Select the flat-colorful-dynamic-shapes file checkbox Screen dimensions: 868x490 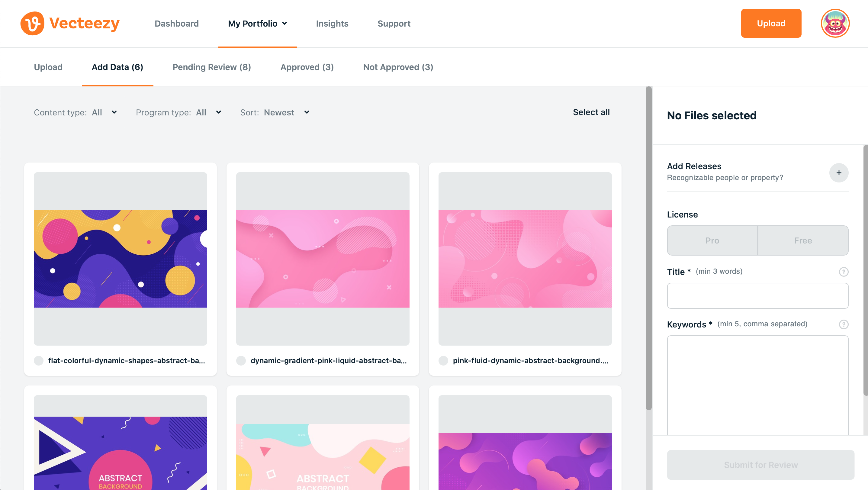point(39,361)
